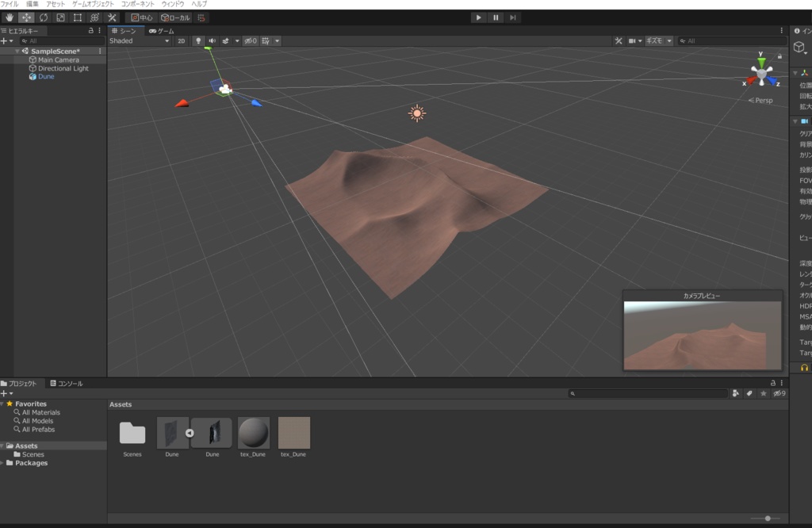812x528 pixels.
Task: Collapse the SampleScene hierarchy item
Action: point(16,51)
